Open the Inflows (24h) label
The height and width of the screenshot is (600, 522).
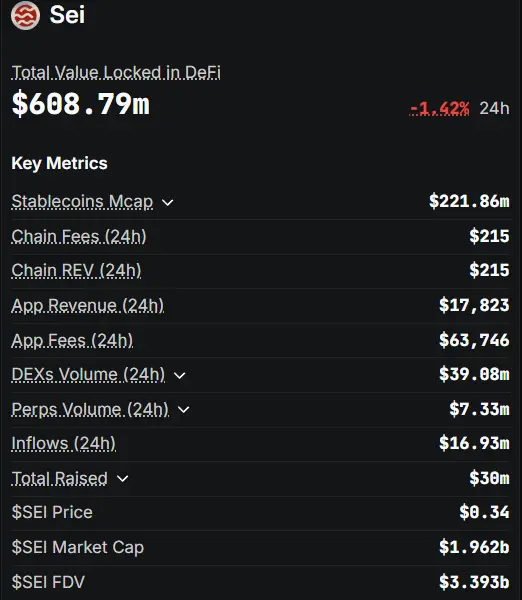pos(64,444)
